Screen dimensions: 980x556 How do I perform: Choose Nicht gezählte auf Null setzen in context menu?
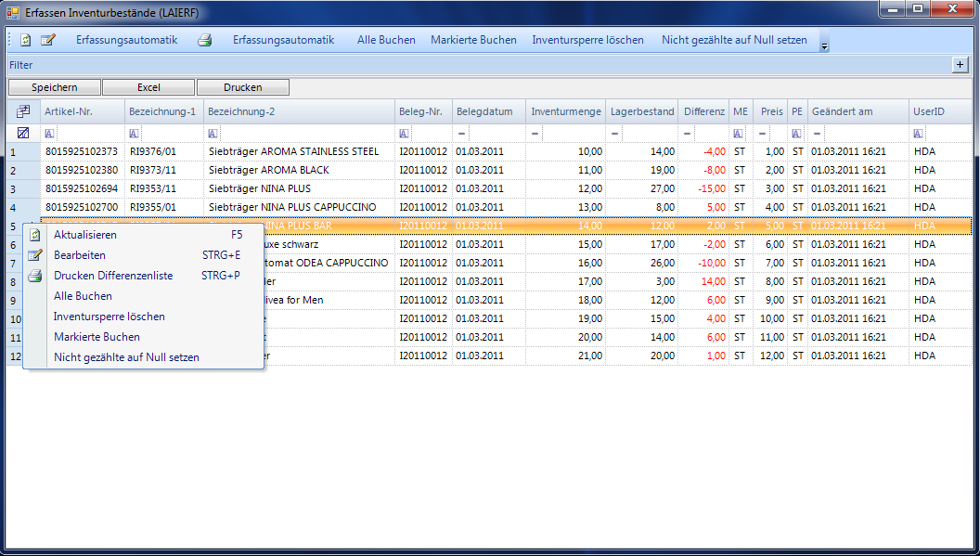[126, 357]
